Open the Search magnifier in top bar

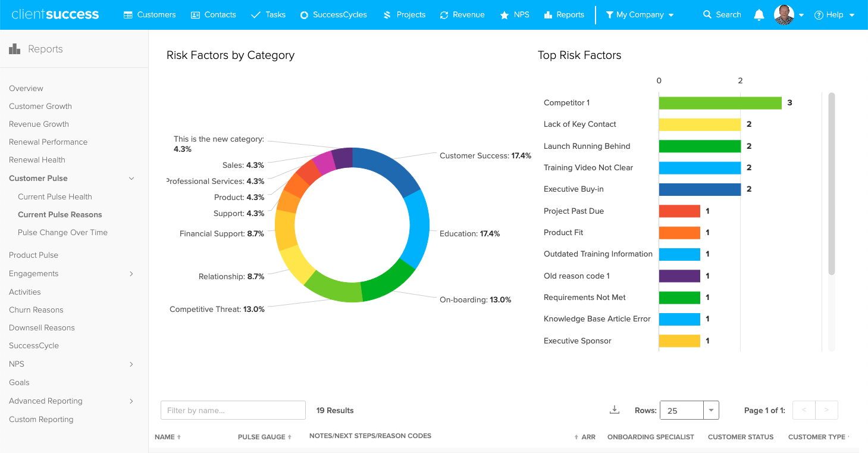[x=707, y=15]
